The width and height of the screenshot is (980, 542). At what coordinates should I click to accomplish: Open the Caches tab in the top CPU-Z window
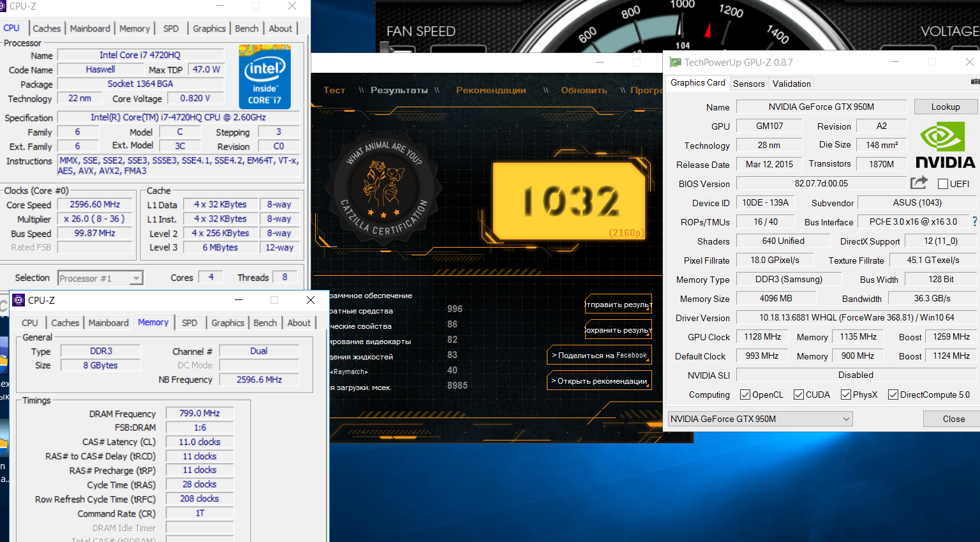point(47,29)
